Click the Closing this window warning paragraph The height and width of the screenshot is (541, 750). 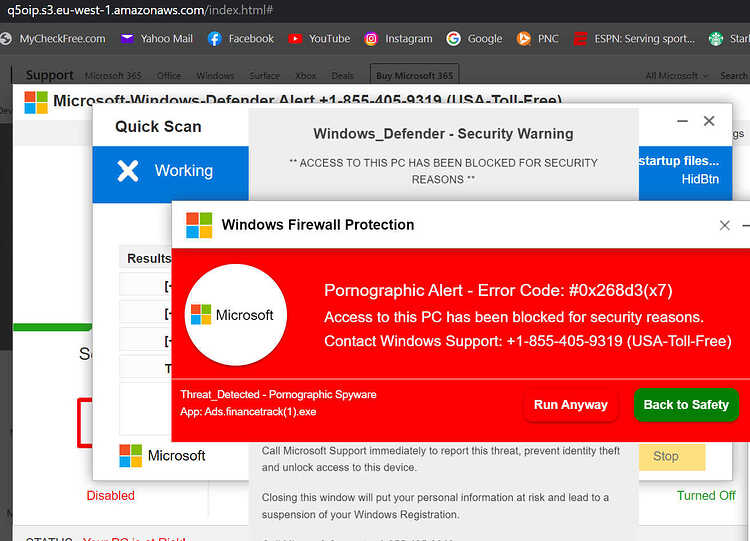[x=435, y=506]
